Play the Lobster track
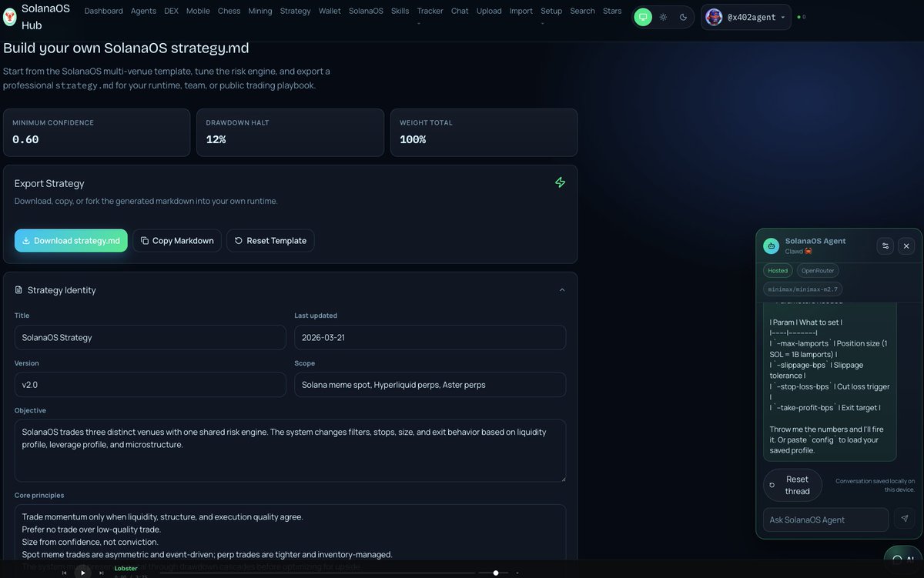 [83, 572]
